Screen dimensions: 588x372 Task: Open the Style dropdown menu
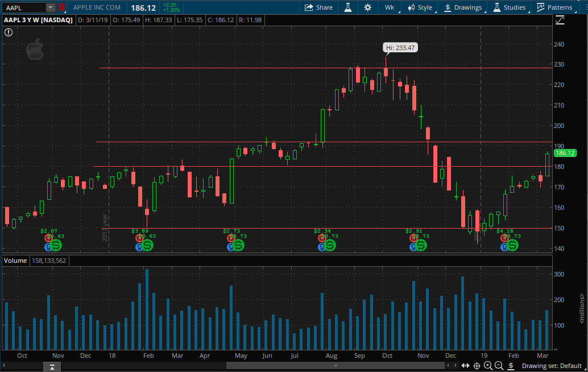tap(420, 7)
